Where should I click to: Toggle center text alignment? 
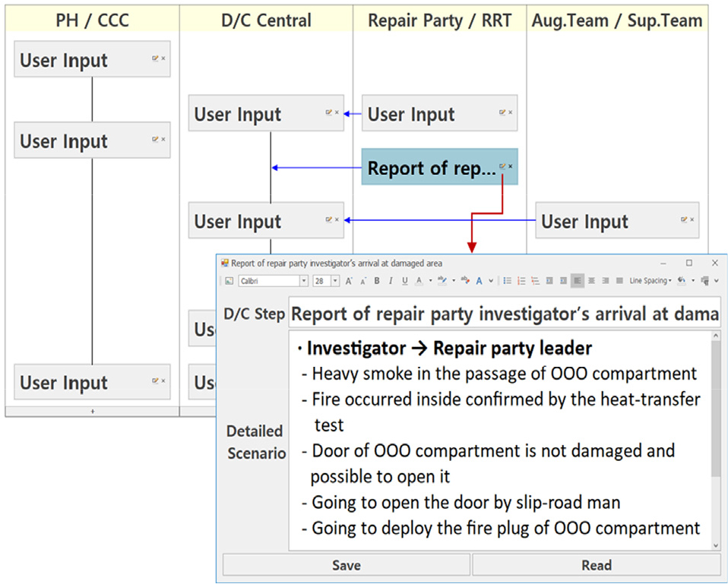pyautogui.click(x=591, y=281)
